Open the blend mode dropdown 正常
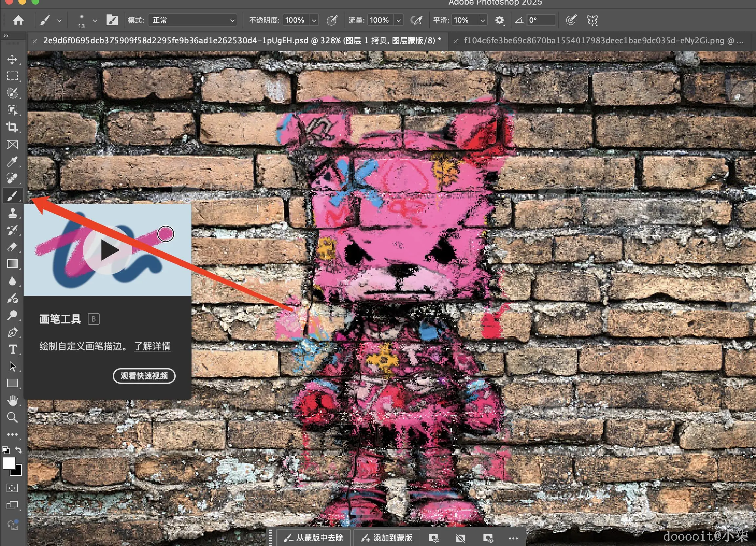Image resolution: width=756 pixels, height=546 pixels. [192, 20]
